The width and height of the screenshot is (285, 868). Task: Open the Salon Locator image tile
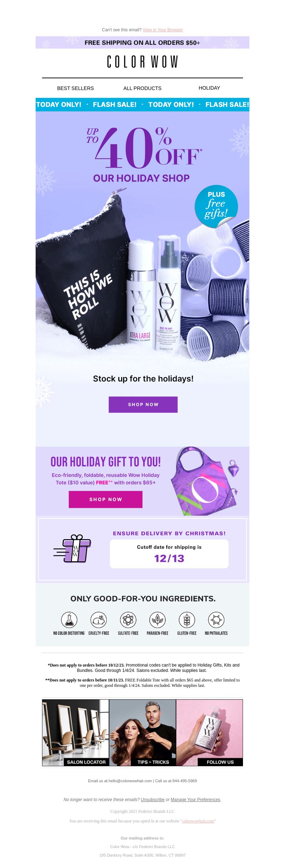pos(76,732)
